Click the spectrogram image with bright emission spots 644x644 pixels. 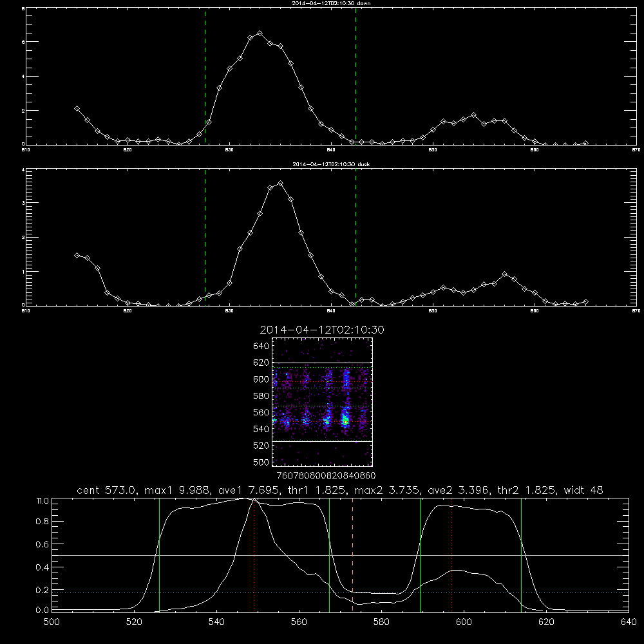[323, 402]
